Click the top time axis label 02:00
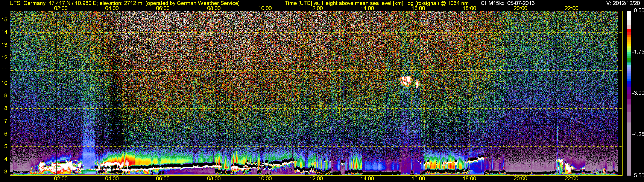The image size is (644, 182). tap(61, 8)
